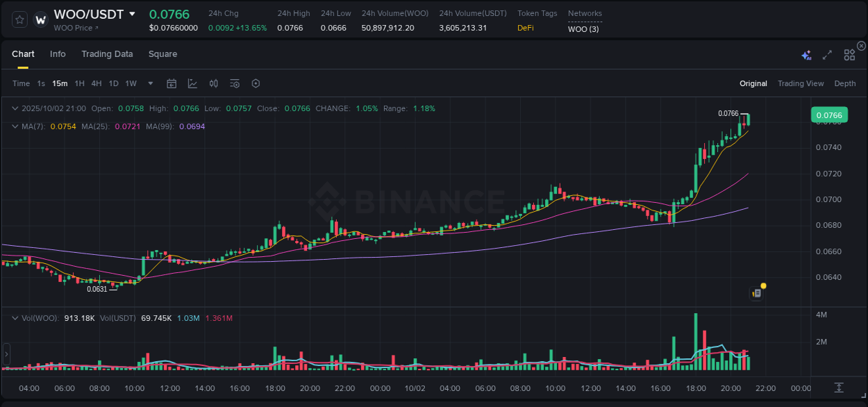Click the current price label 0.0766
868x407 pixels.
point(829,115)
